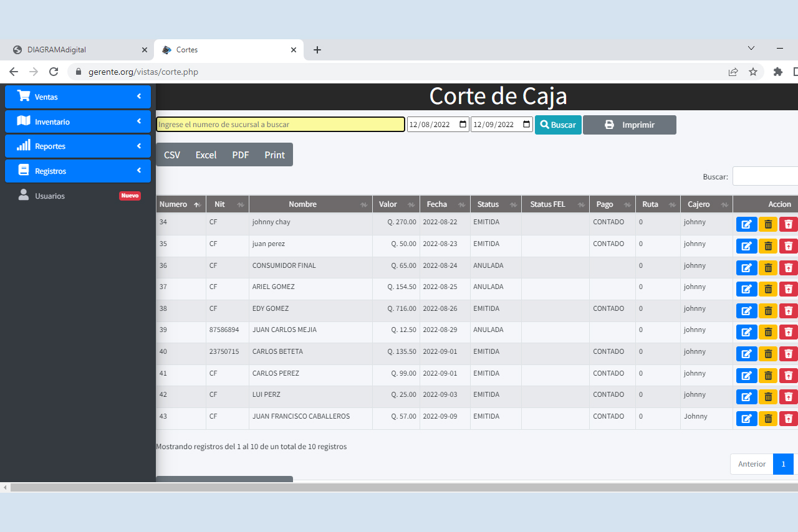Click yellow trash icon for EDY GOMEZ

(x=768, y=310)
